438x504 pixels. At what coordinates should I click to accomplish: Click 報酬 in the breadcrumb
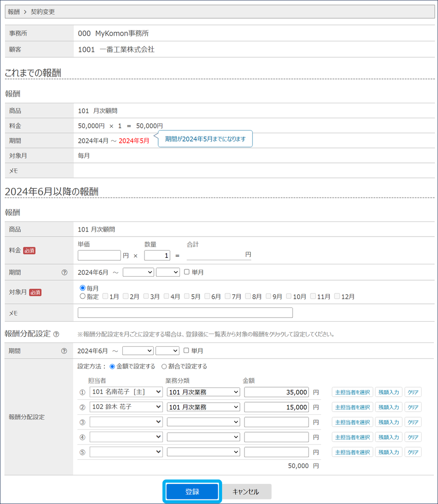(x=14, y=12)
